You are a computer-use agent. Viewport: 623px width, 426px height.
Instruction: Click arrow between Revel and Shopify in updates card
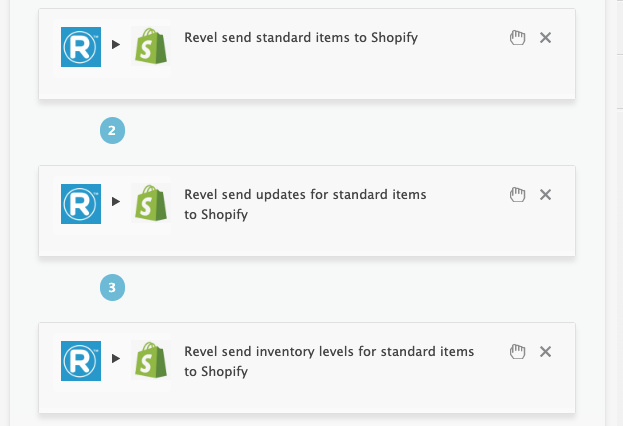point(116,201)
